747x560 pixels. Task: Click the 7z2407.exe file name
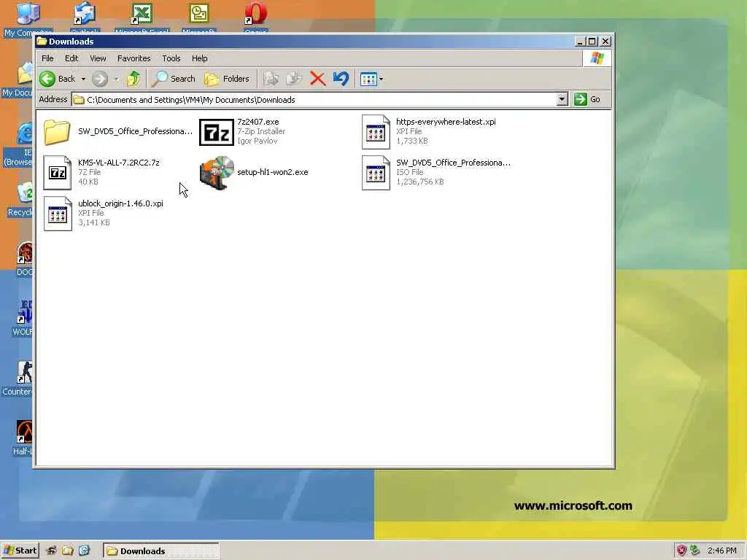[258, 122]
